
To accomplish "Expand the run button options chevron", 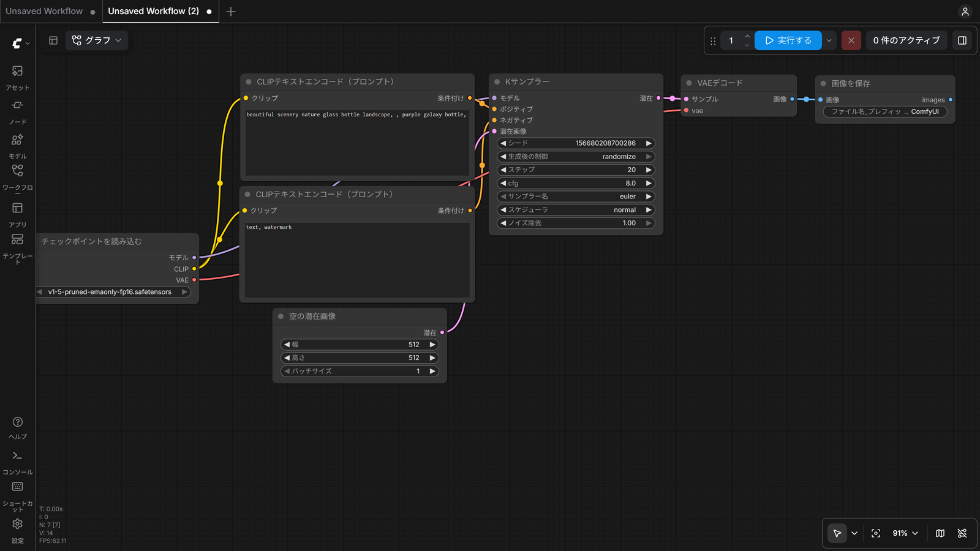I will coord(829,40).
